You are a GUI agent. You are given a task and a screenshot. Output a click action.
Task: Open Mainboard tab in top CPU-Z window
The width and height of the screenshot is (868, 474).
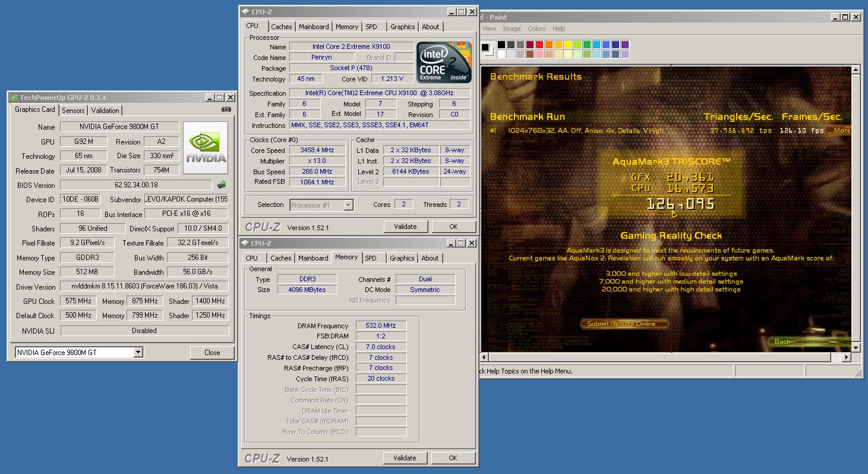(x=314, y=27)
